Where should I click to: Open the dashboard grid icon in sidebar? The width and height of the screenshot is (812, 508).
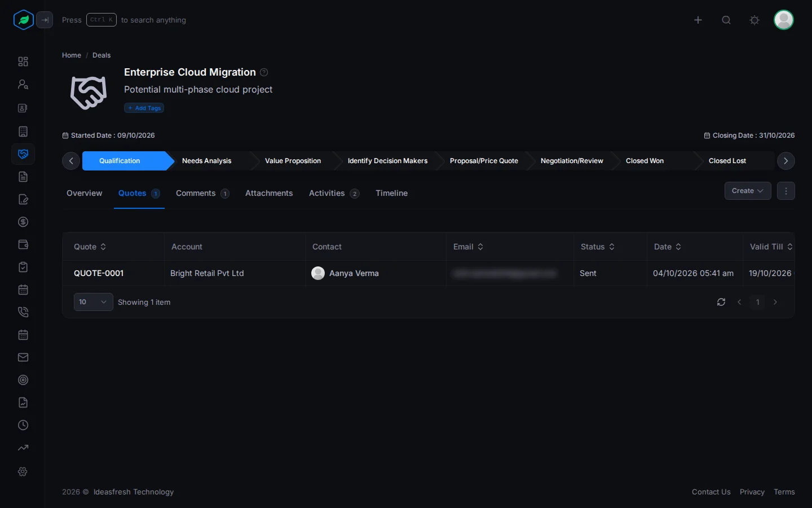pyautogui.click(x=23, y=62)
